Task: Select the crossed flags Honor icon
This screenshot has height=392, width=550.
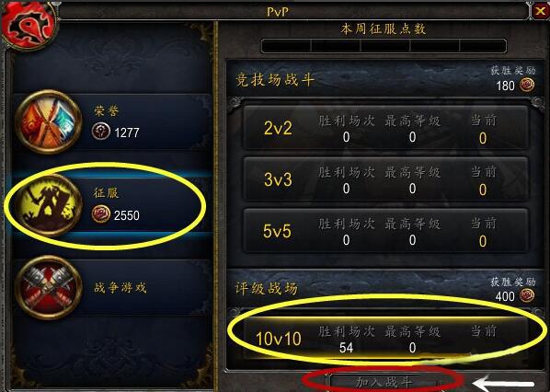Action: (49, 121)
